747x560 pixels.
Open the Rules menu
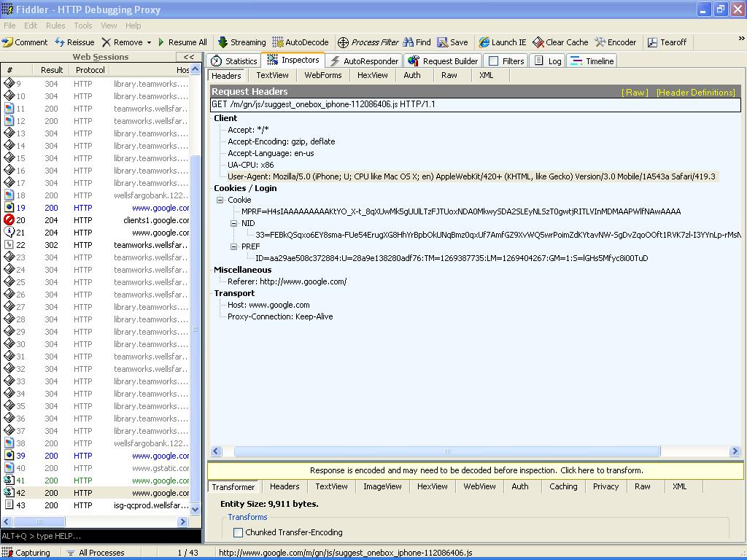tap(55, 26)
